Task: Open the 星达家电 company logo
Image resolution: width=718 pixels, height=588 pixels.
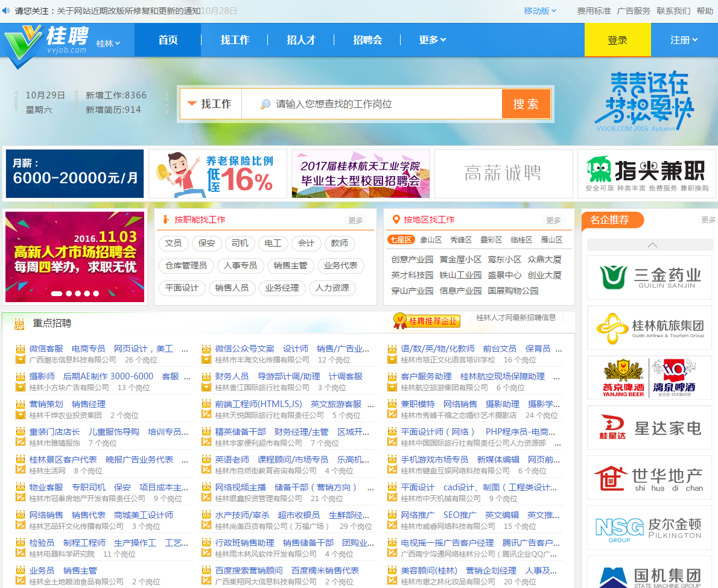Action: coord(649,428)
